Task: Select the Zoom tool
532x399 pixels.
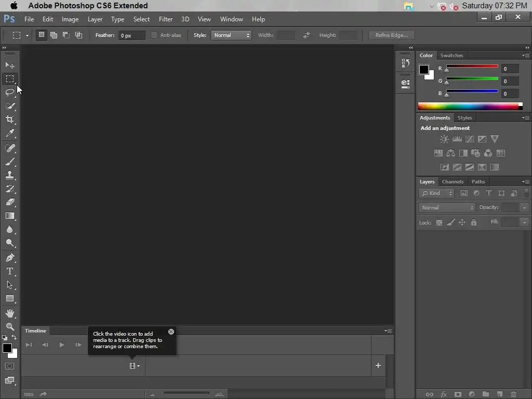Action: 10,326
